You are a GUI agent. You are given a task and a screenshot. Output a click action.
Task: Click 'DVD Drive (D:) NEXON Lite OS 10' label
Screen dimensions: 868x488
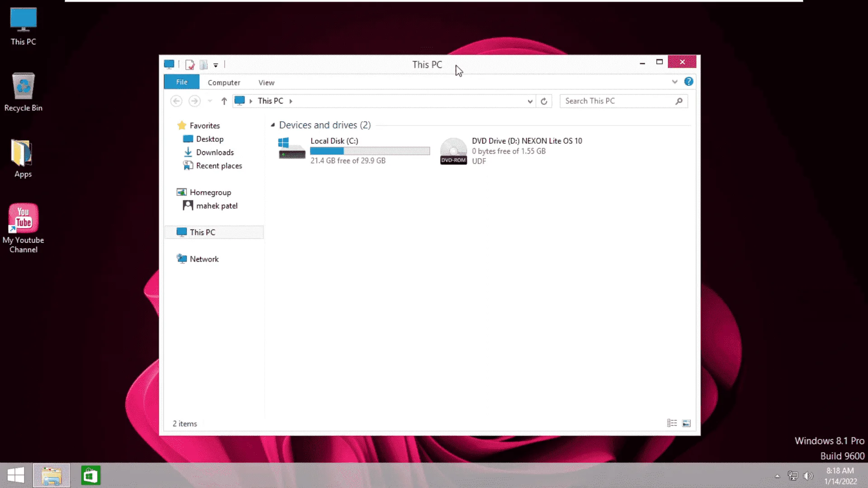[x=527, y=141]
